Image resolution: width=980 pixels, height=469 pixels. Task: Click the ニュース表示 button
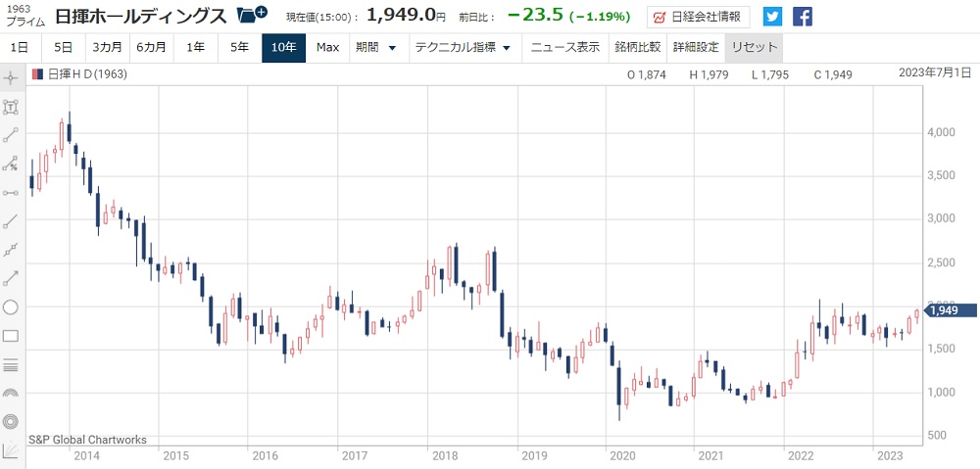tap(565, 48)
